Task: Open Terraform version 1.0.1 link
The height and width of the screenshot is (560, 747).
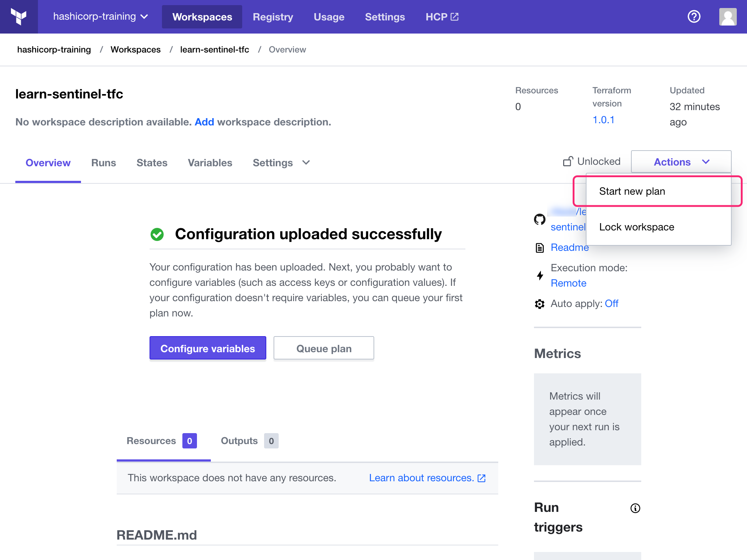Action: click(604, 120)
